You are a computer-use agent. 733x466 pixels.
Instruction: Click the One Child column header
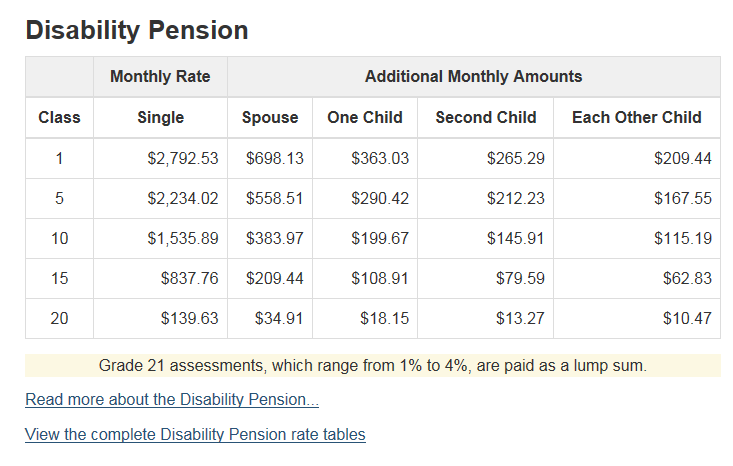[x=365, y=117]
